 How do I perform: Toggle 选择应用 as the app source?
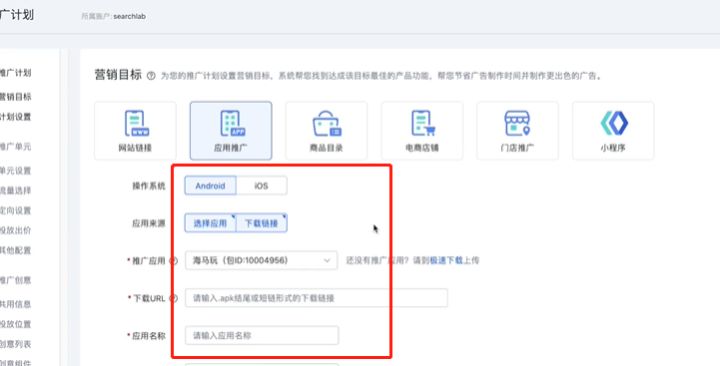pos(210,223)
